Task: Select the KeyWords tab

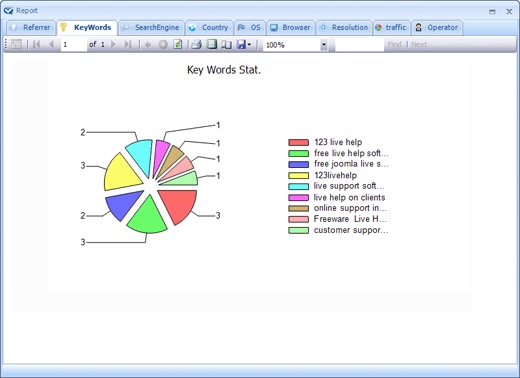Action: click(87, 28)
